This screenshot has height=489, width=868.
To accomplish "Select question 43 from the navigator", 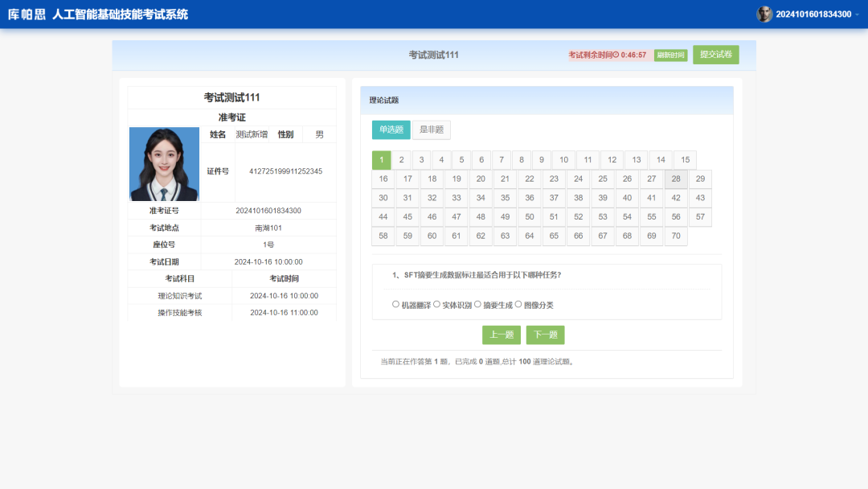I will click(x=700, y=198).
